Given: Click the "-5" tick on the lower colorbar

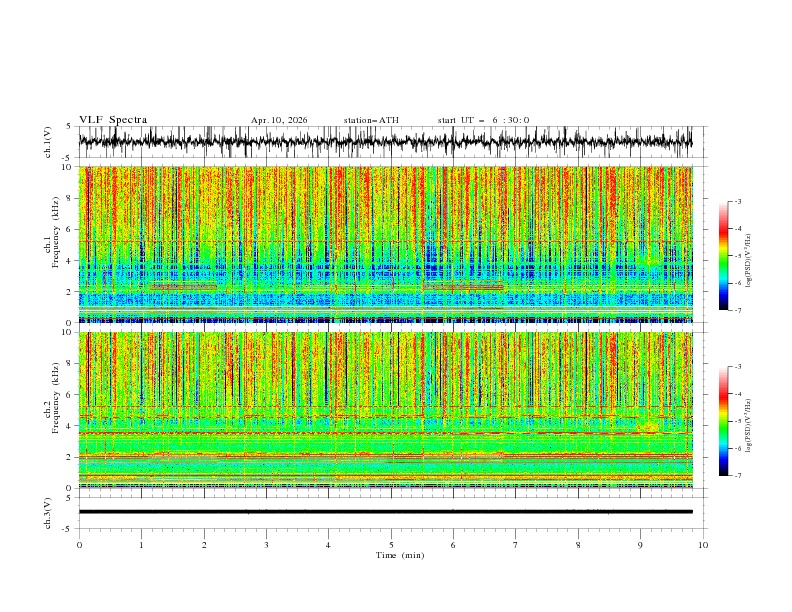Looking at the screenshot, I should (737, 421).
